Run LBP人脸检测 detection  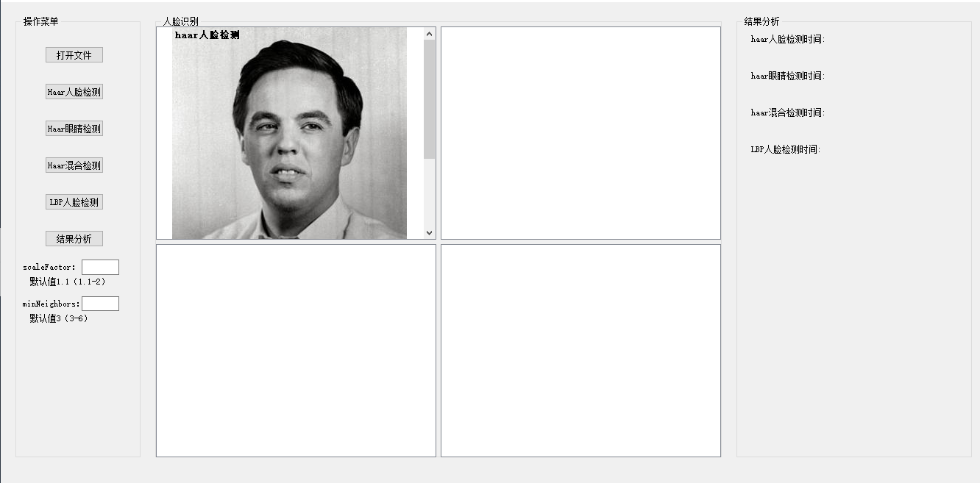tap(74, 202)
